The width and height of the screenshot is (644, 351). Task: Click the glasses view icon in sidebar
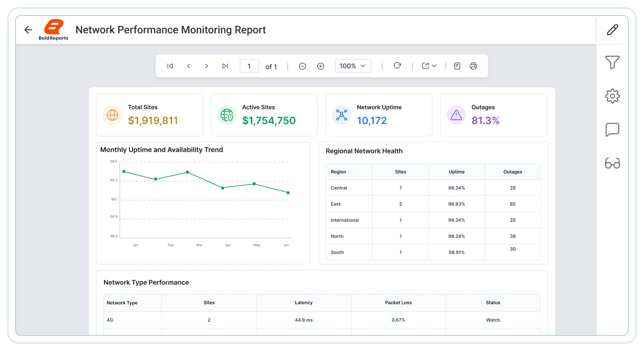click(612, 163)
